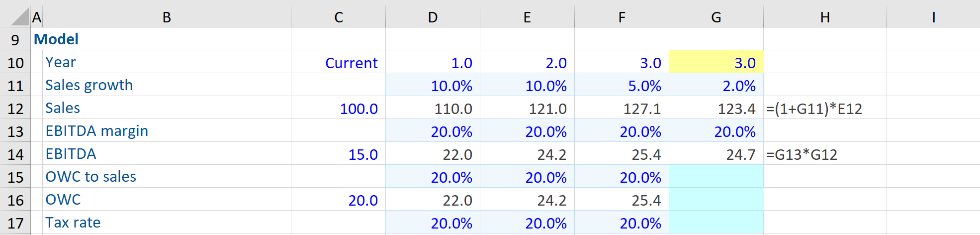Select the column H header
Image resolution: width=980 pixels, height=235 pixels.
825,17
